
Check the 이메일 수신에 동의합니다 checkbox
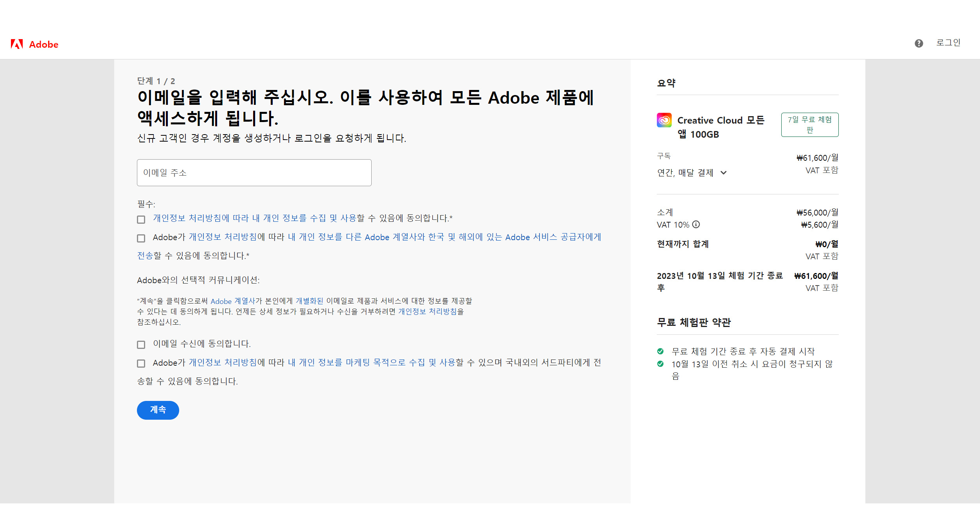(141, 345)
